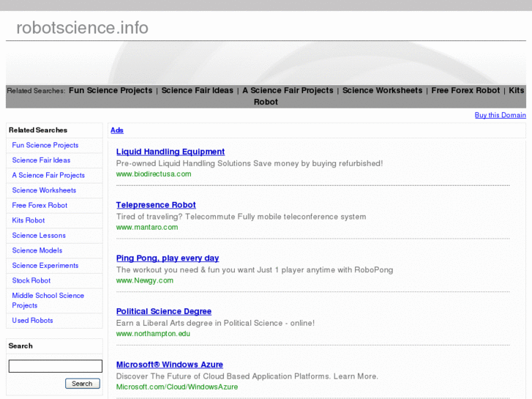Open Used Robots sidebar link
Viewport: 532px width, 399px height.
tap(32, 321)
